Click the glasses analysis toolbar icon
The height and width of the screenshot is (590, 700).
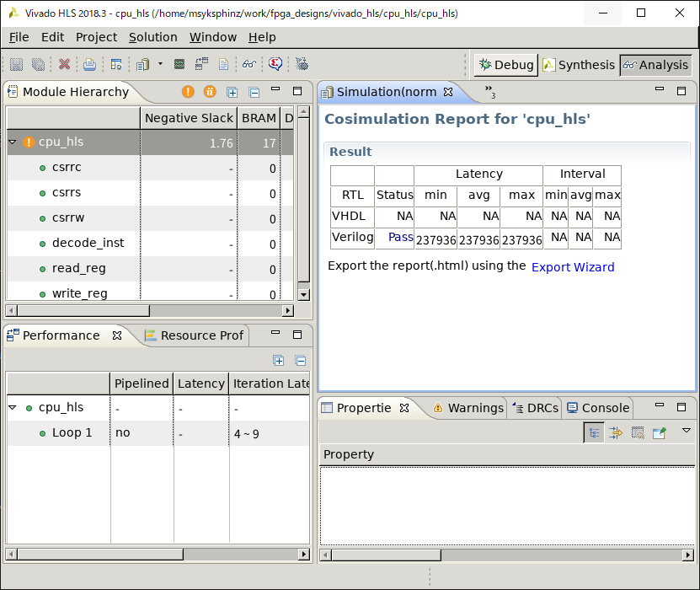coord(249,64)
